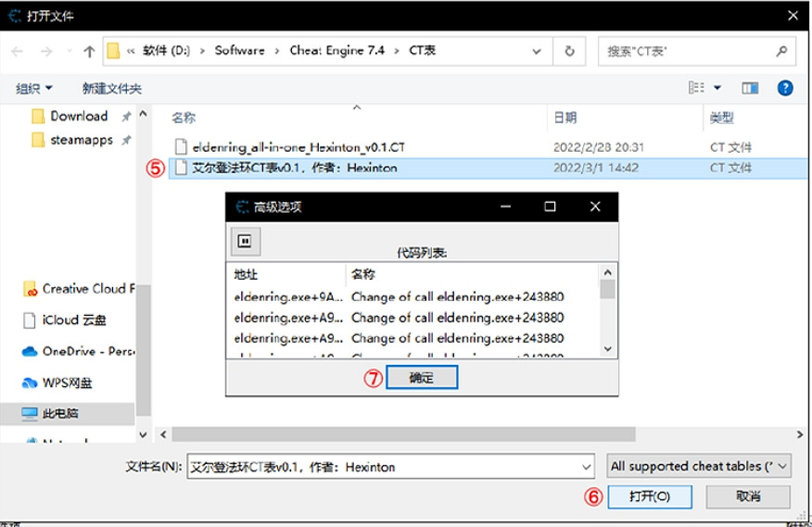Expand the 文件名 dropdown arrow
Viewport: 812px width, 527px height.
tap(586, 467)
